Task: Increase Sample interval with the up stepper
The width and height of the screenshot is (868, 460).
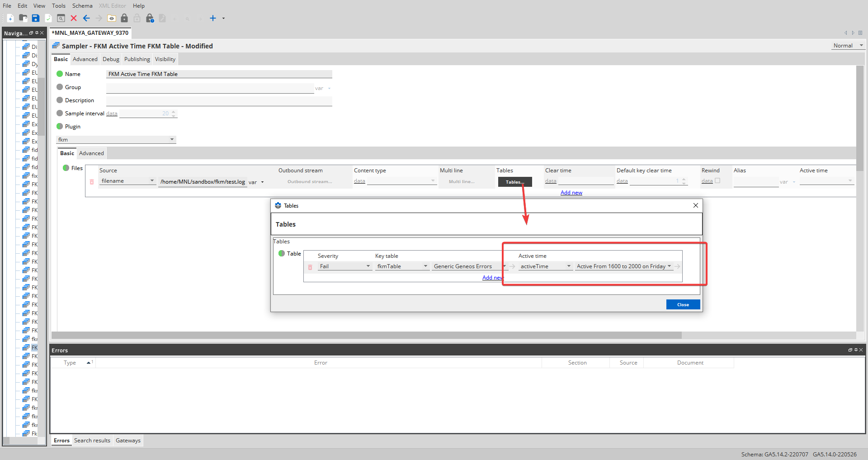Action: click(174, 111)
